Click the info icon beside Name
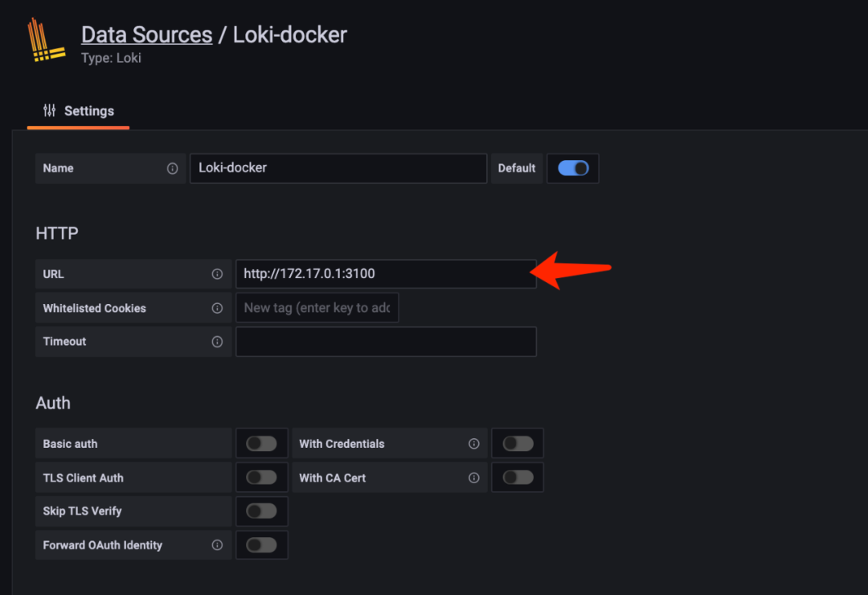 pyautogui.click(x=173, y=168)
